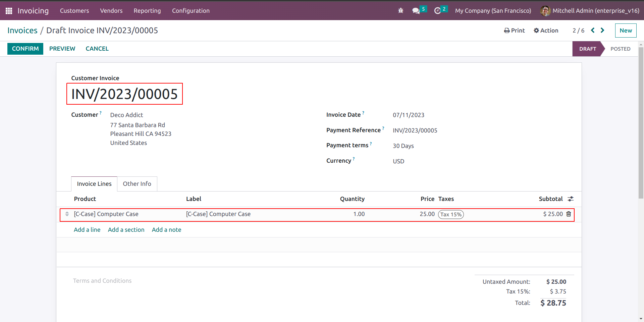Open the Reporting menu
Screen dimensions: 644x322
(147, 11)
